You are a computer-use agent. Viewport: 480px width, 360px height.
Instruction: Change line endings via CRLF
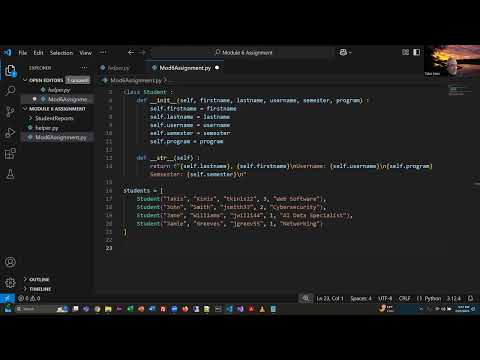point(404,298)
